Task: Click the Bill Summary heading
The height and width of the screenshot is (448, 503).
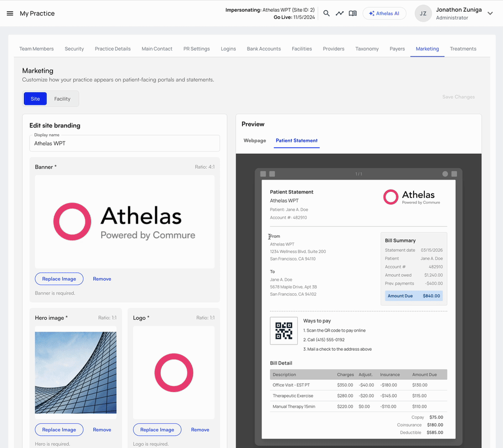Action: point(400,240)
